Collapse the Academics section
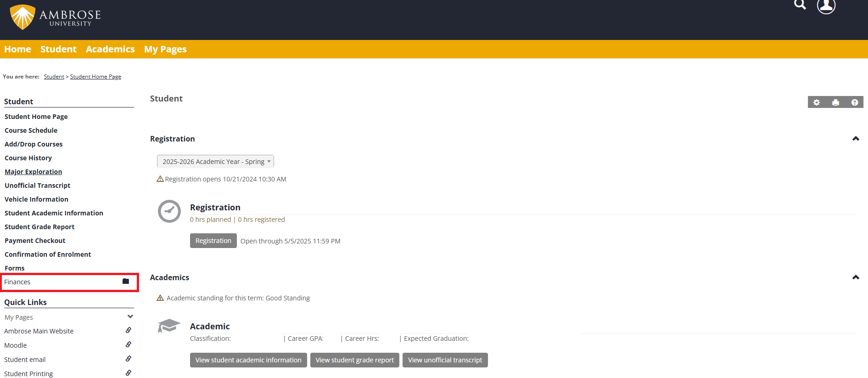Screen dimensions: 868x378 pos(856,277)
